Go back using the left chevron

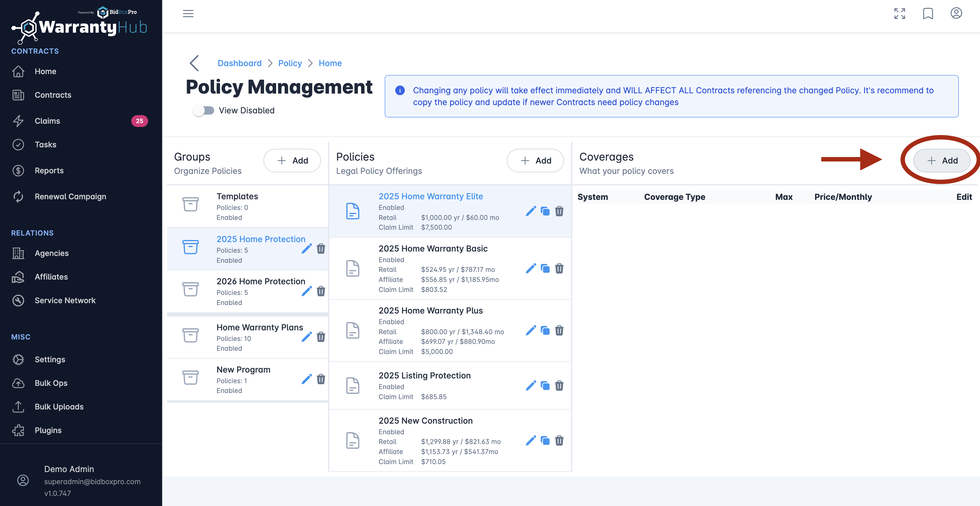pos(194,63)
